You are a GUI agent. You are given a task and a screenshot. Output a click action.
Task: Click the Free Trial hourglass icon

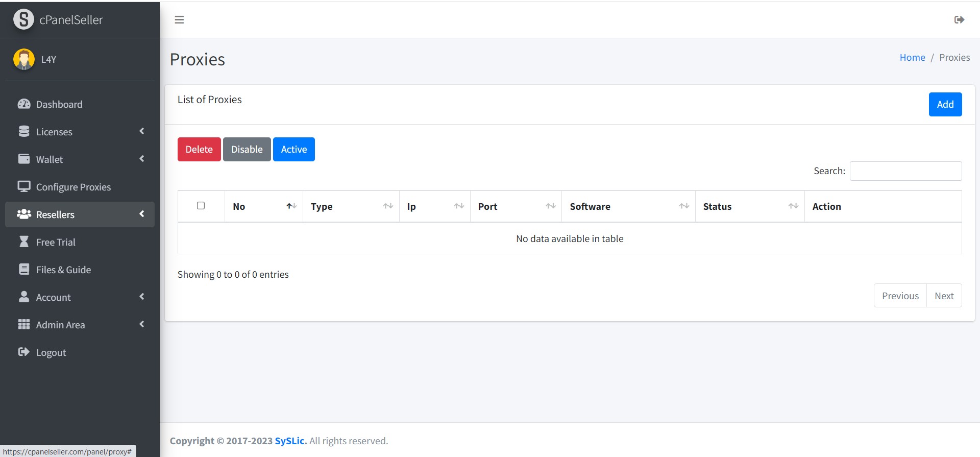click(x=24, y=242)
